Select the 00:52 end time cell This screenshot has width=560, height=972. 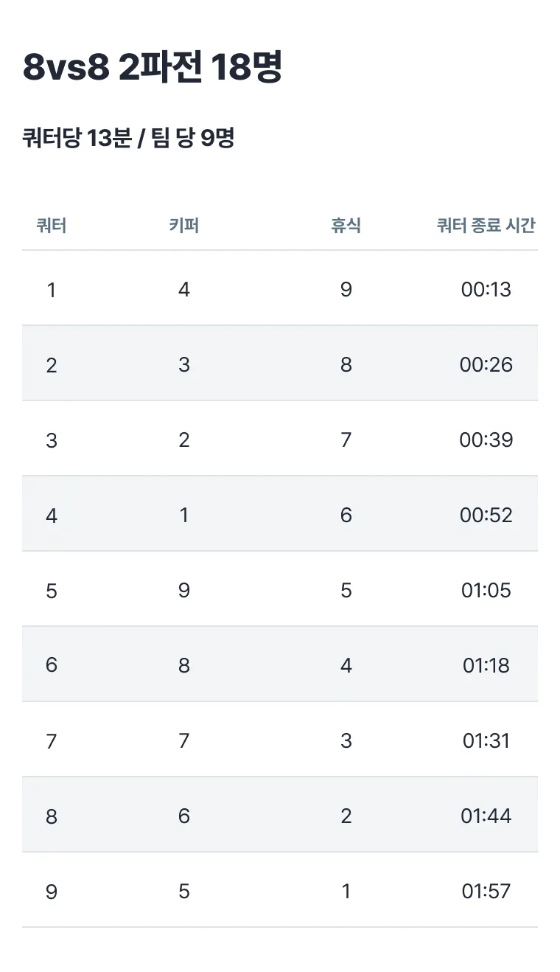tap(486, 515)
